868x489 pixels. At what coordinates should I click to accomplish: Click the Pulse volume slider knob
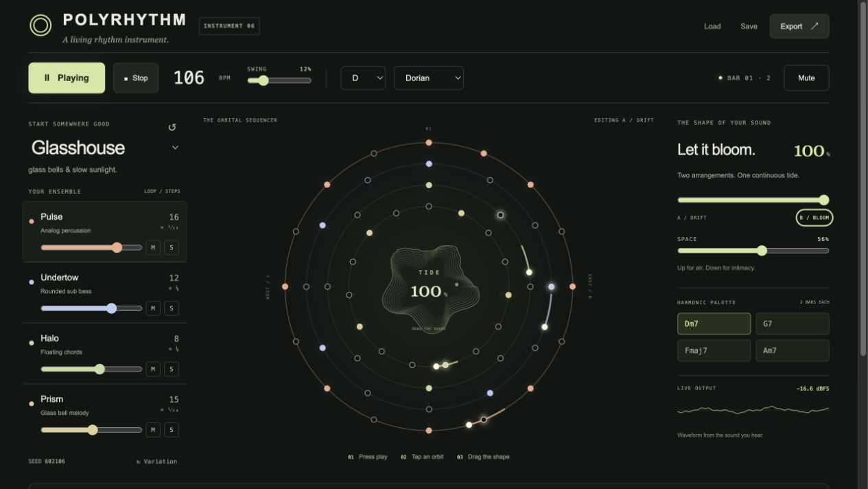(117, 247)
